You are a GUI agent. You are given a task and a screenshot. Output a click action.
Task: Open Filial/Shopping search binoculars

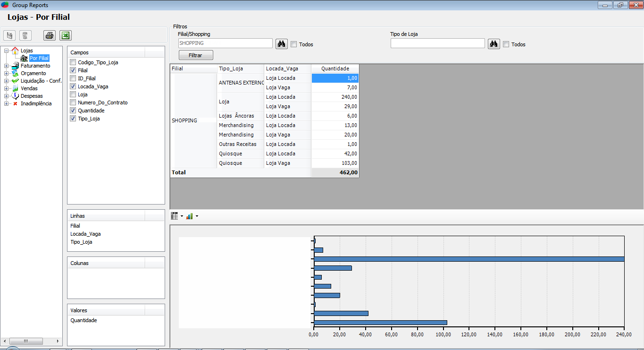(282, 44)
